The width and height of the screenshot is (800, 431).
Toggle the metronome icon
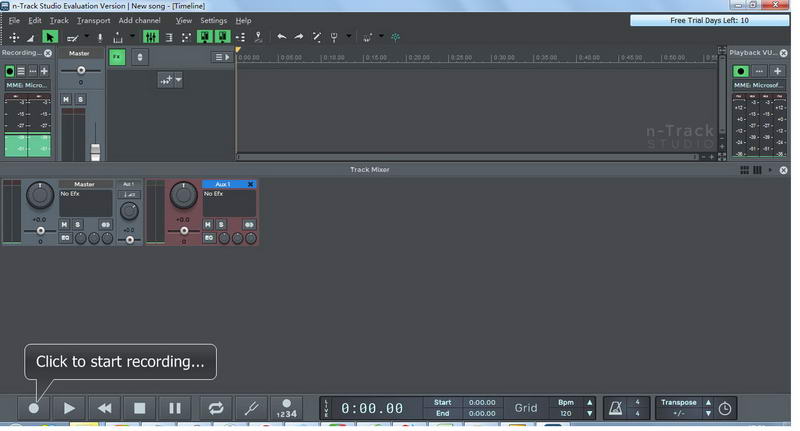pos(616,408)
